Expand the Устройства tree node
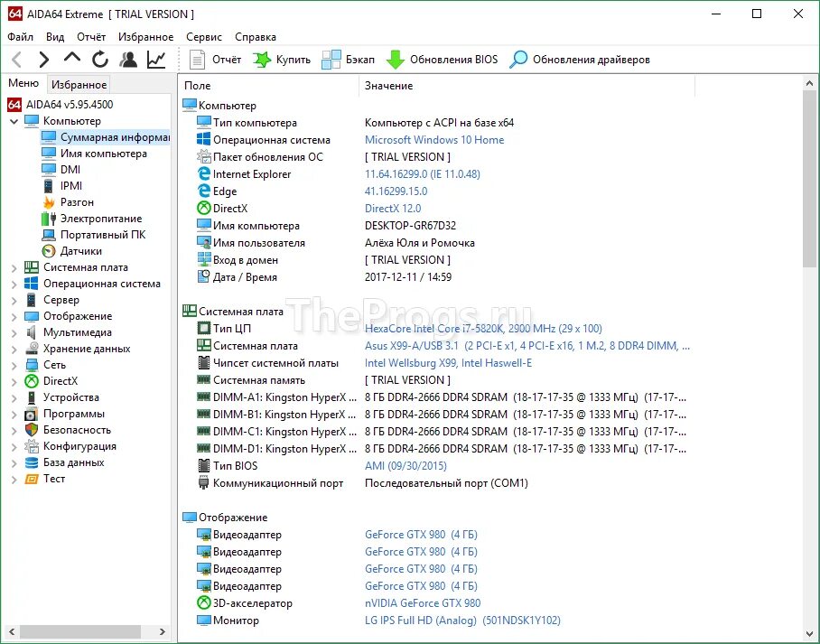Screen dimensions: 820x644 coord(14,397)
